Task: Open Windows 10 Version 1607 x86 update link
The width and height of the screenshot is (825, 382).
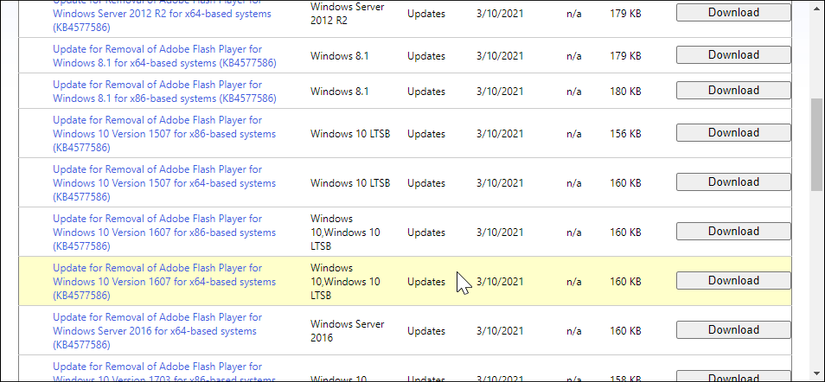Action: pos(164,233)
